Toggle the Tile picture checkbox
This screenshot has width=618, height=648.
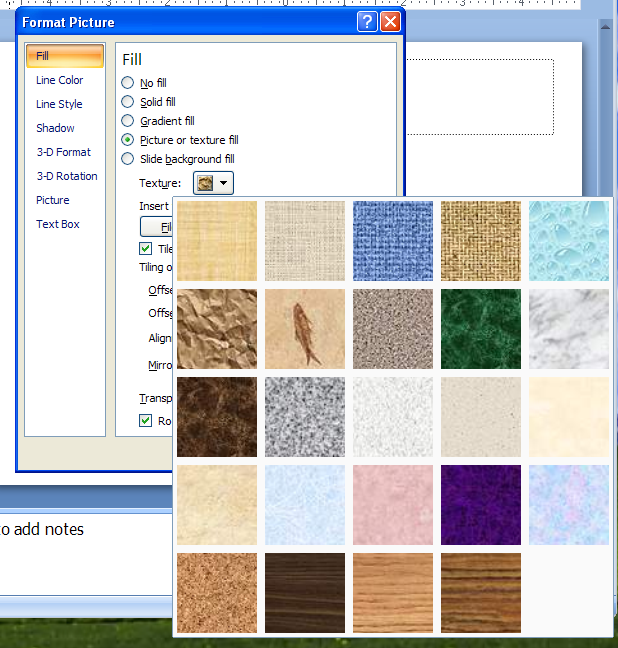point(145,248)
